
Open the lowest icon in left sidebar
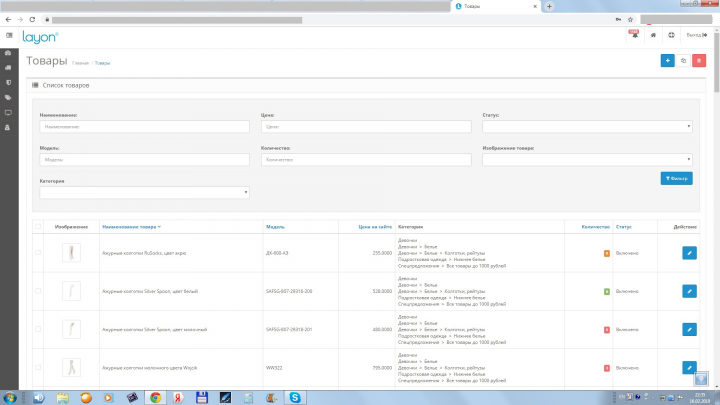[x=8, y=128]
